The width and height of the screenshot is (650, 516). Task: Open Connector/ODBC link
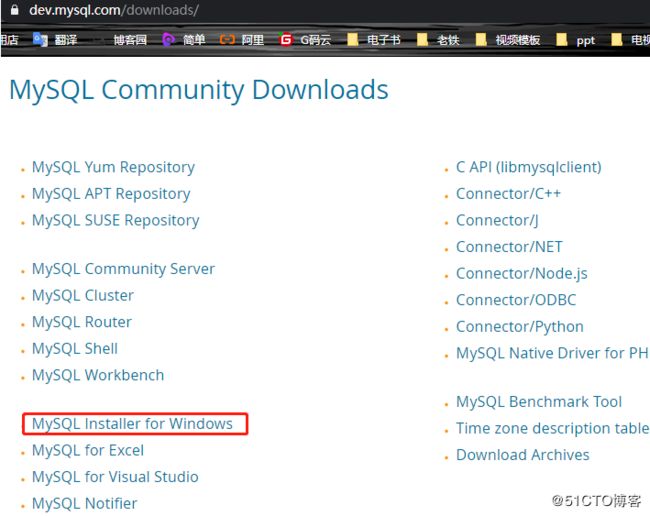tap(516, 300)
